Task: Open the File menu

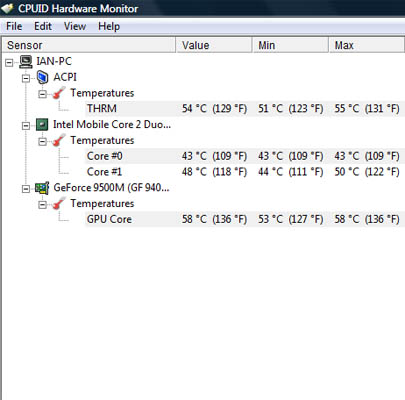Action: click(14, 26)
